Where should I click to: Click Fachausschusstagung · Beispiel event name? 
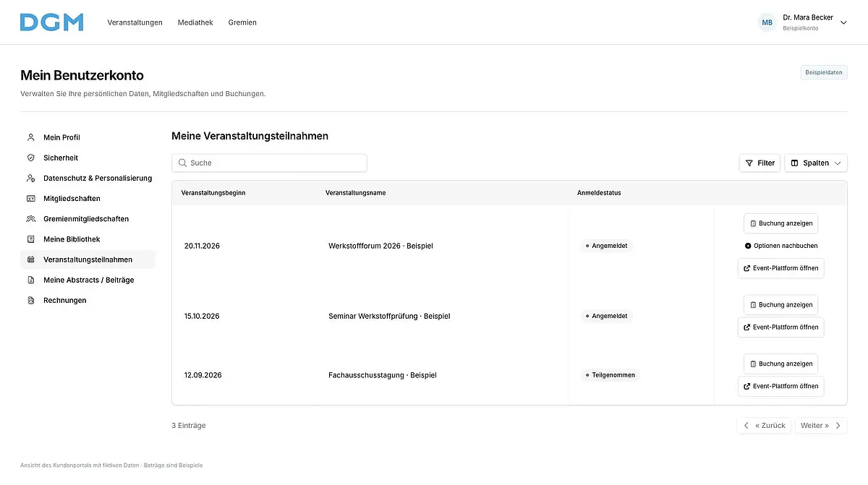coord(383,375)
